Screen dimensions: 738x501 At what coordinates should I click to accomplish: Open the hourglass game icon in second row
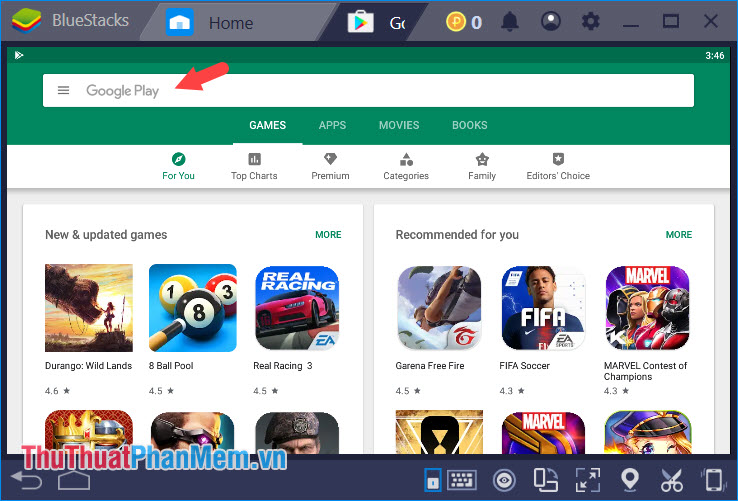[x=440, y=432]
